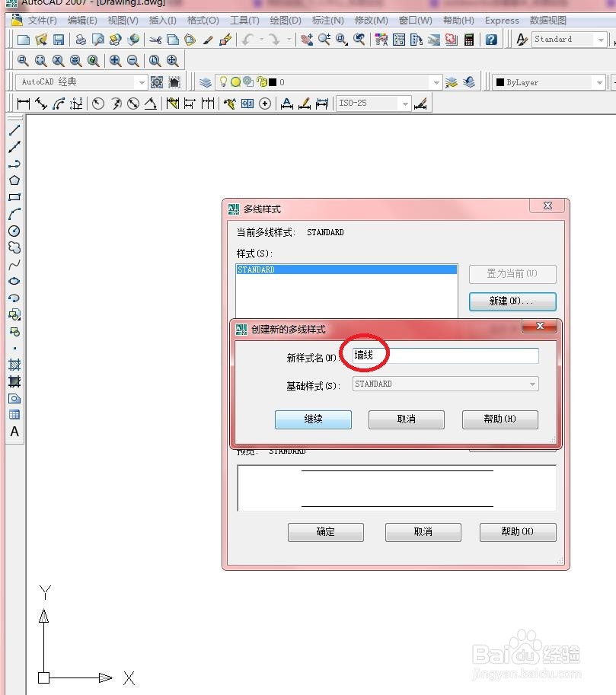Open the Undo history dropdown arrow

(261, 40)
